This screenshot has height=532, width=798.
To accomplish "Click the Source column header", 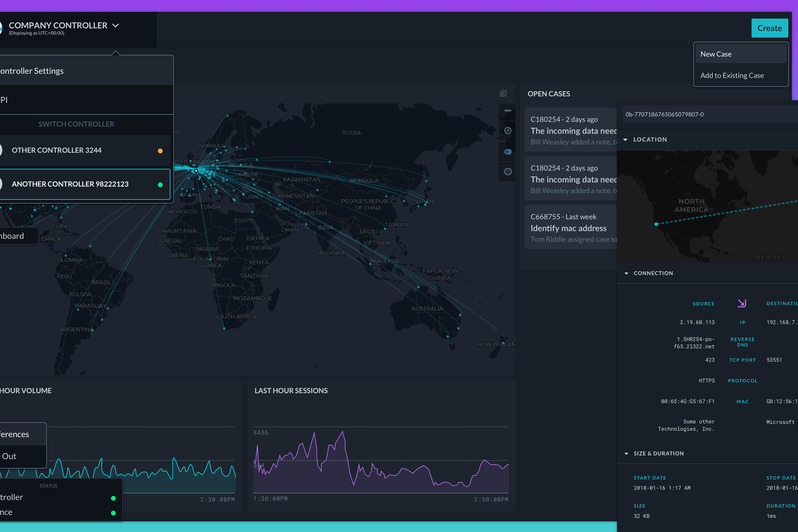I will (703, 304).
